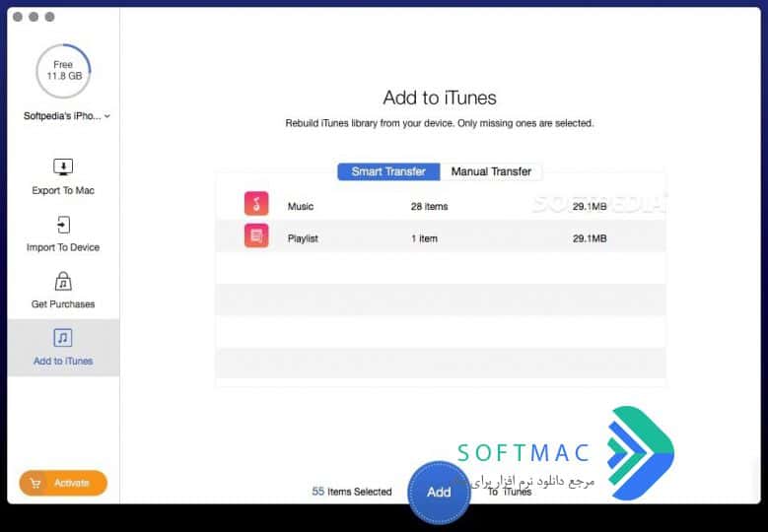This screenshot has height=532, width=768.
Task: Select the Playlist row name
Action: (303, 238)
